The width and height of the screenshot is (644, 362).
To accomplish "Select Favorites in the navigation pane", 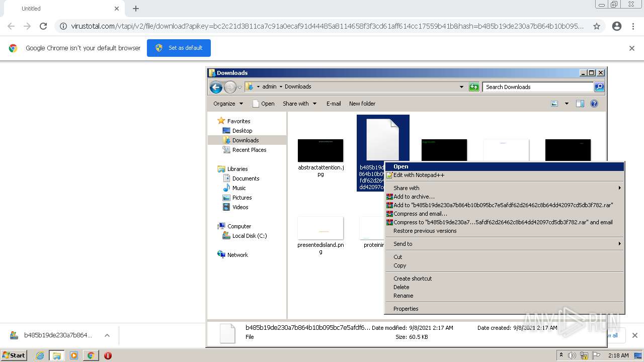I will 238,121.
